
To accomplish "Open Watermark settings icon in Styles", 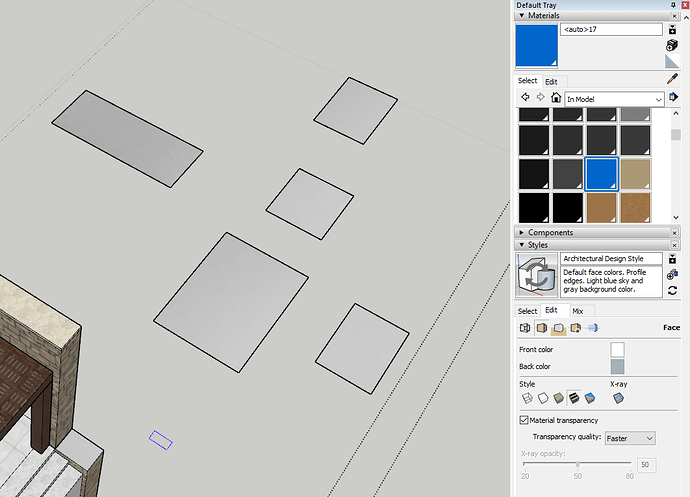I will (x=576, y=328).
